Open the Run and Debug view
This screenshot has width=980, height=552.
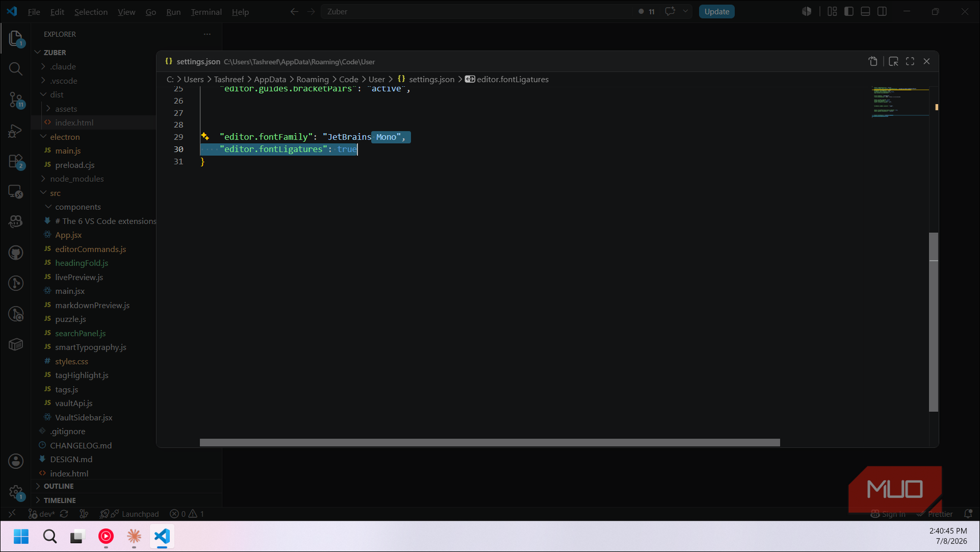click(x=16, y=131)
